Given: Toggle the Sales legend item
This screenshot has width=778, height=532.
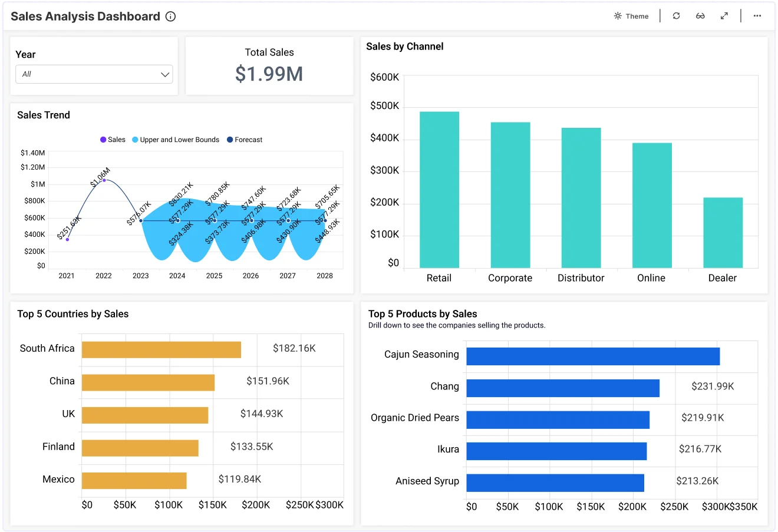Looking at the screenshot, I should click(x=113, y=140).
